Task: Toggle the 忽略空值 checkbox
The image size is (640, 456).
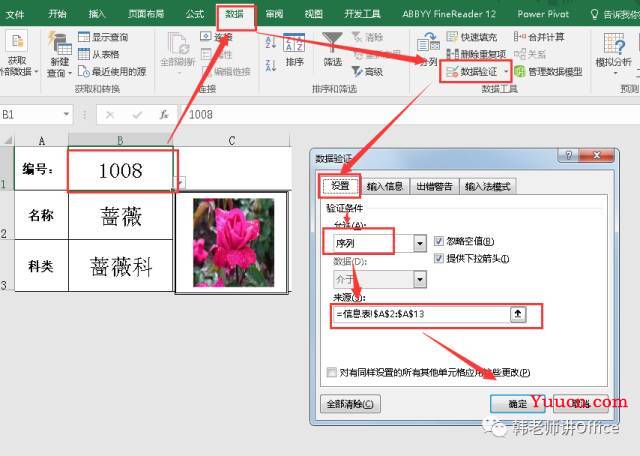Action: [440, 241]
